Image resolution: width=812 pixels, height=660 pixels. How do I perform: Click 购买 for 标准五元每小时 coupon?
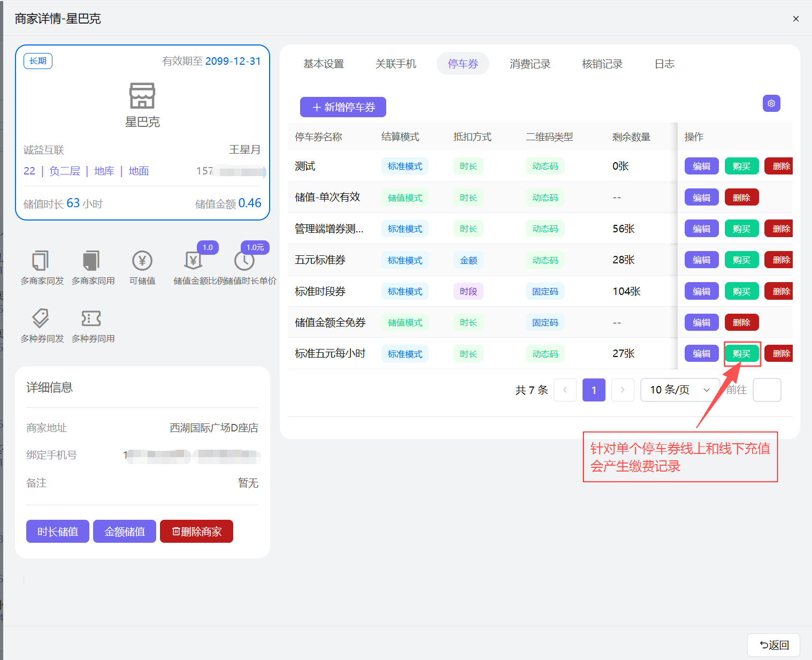tap(741, 354)
